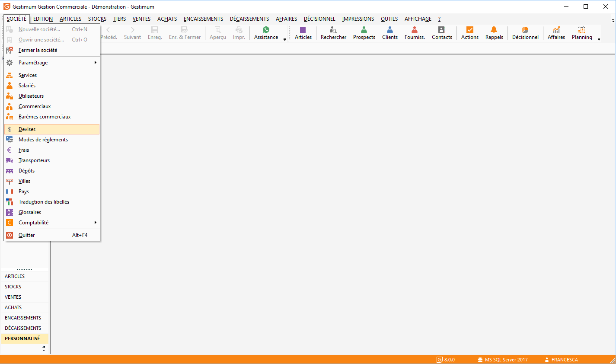Image resolution: width=616 pixels, height=364 pixels.
Task: Open the ACHATS menu bar item
Action: (x=167, y=19)
